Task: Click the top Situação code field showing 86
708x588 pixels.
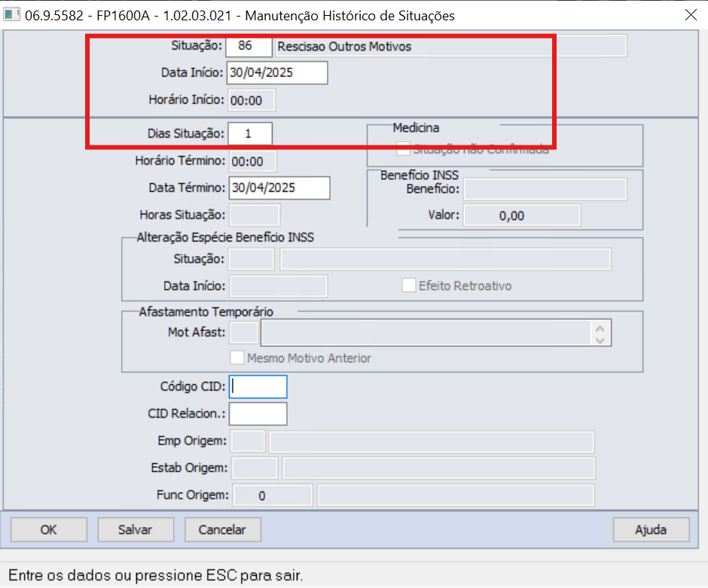Action: click(x=249, y=46)
